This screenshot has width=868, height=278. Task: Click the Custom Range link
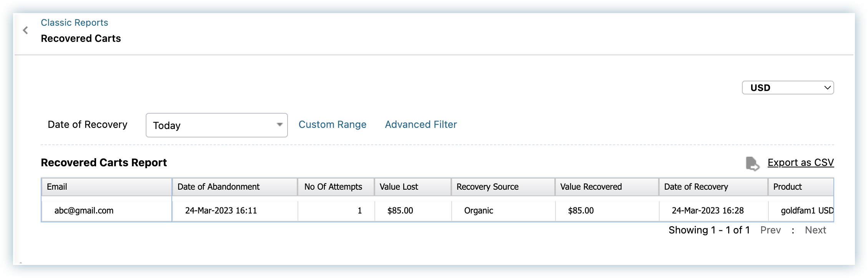332,124
